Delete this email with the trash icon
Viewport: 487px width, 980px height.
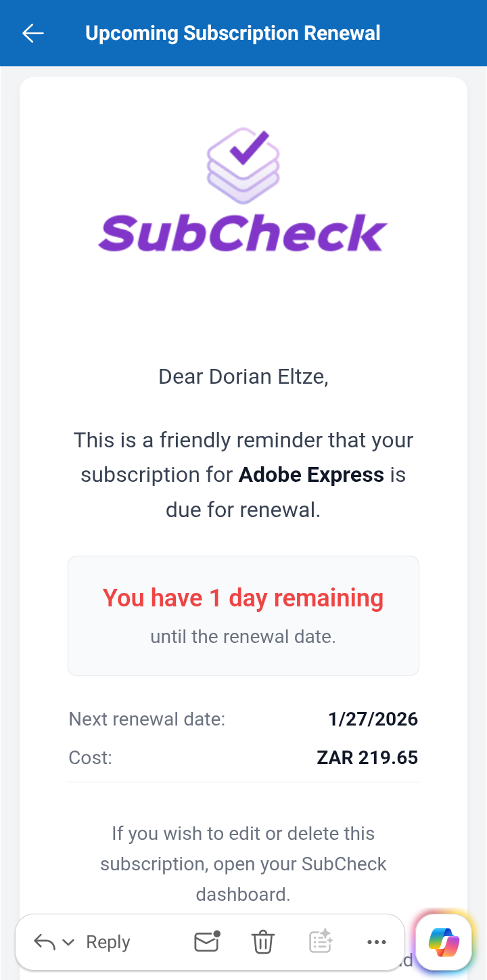(x=262, y=942)
